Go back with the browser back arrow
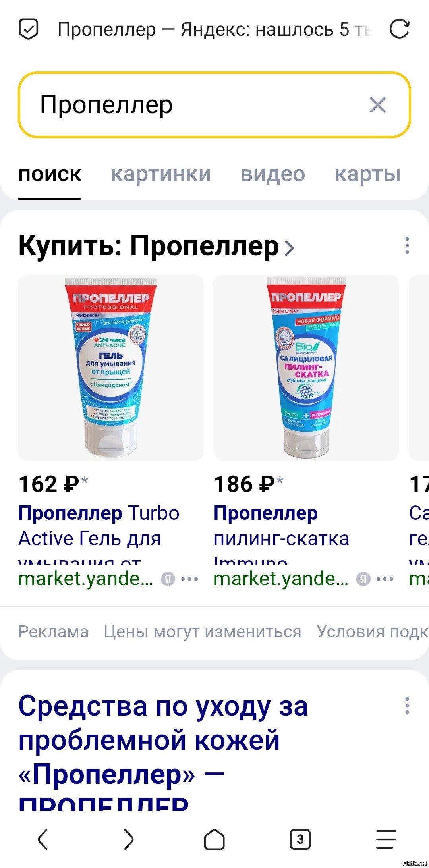The height and width of the screenshot is (868, 429). pos(43,839)
